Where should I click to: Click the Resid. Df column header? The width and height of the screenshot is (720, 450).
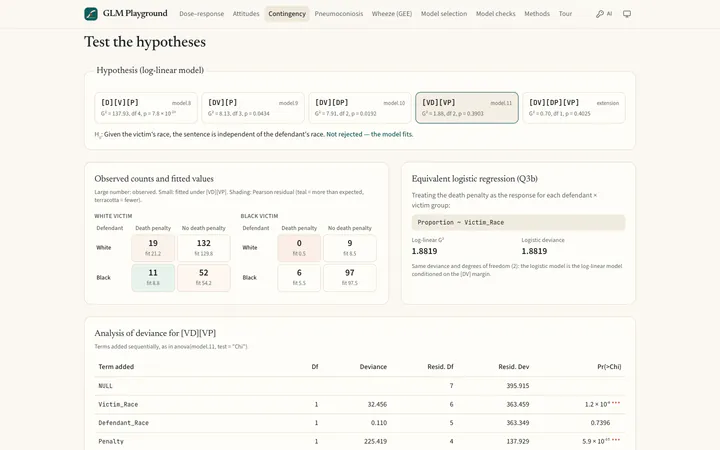[440, 366]
